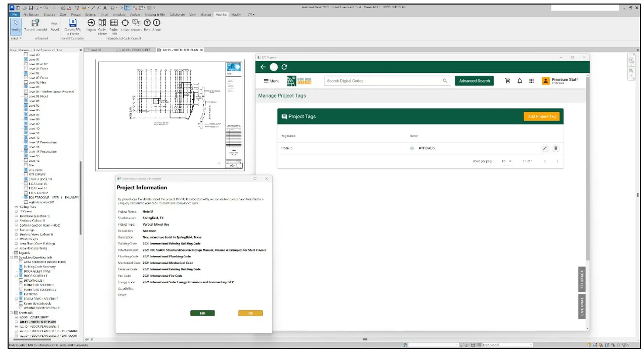Expand the DOOR SCHEDULE tree node
This screenshot has height=352, width=644.
pyautogui.click(x=16, y=276)
